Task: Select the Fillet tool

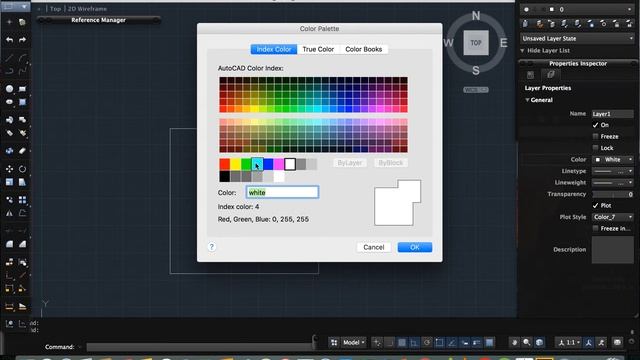Action: point(9,244)
